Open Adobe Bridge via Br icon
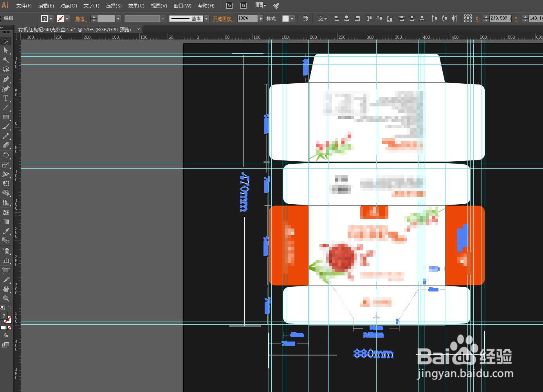Image resolution: width=543 pixels, height=392 pixels. coord(229,5)
